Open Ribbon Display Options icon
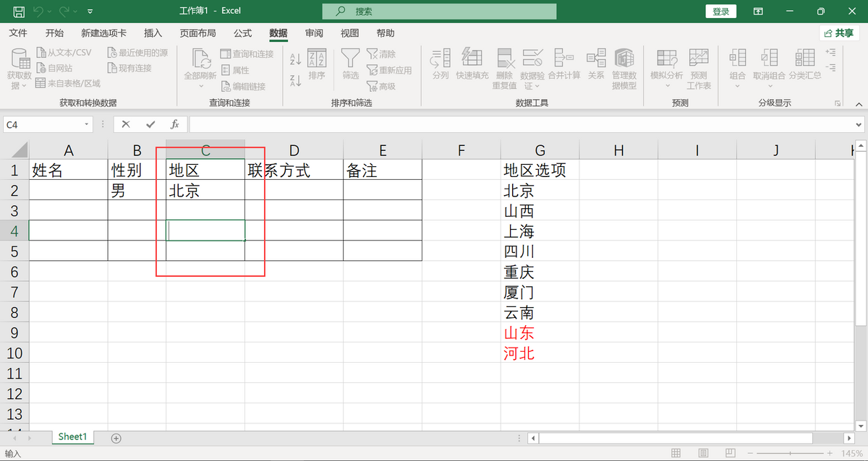The width and height of the screenshot is (868, 461). (758, 12)
